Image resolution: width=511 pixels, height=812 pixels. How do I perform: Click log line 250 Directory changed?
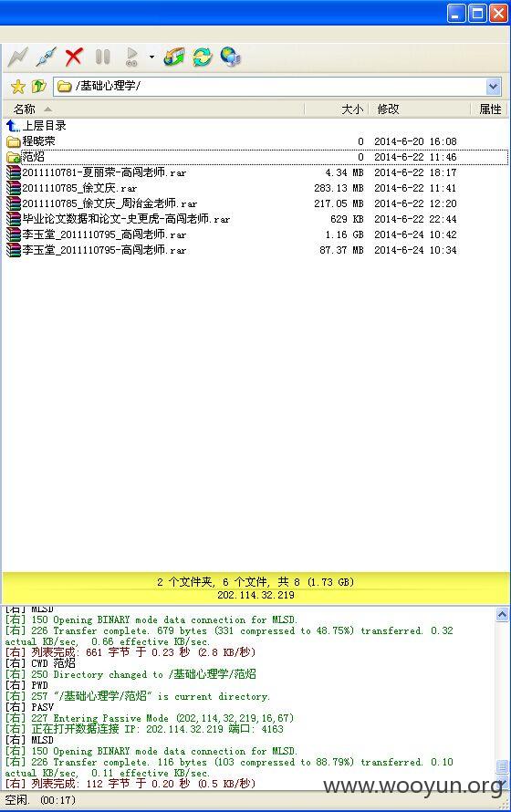tap(131, 674)
